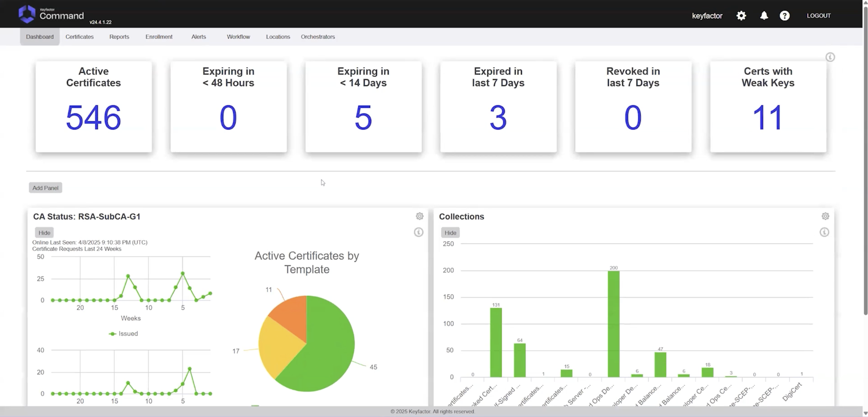
Task: Hide the Collections panel
Action: coord(450,232)
